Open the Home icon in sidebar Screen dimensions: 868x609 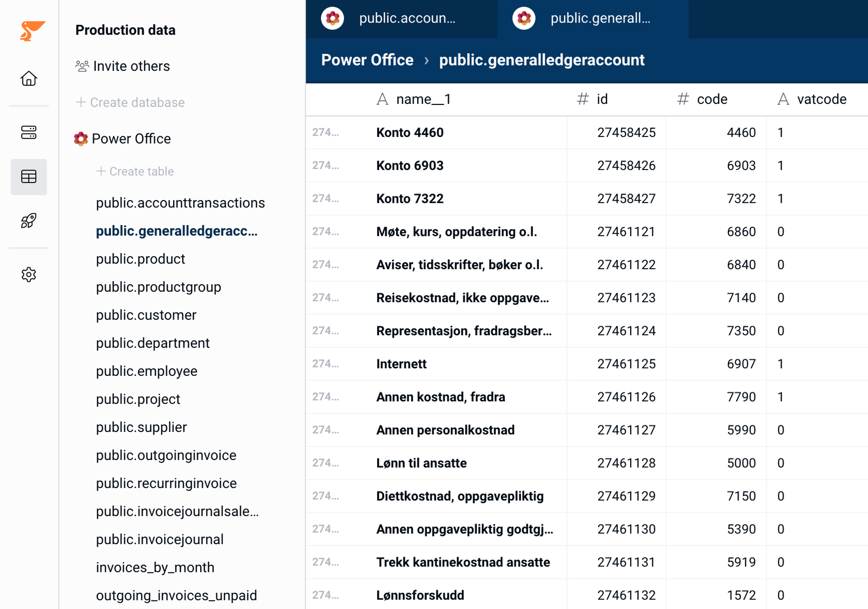(x=28, y=79)
